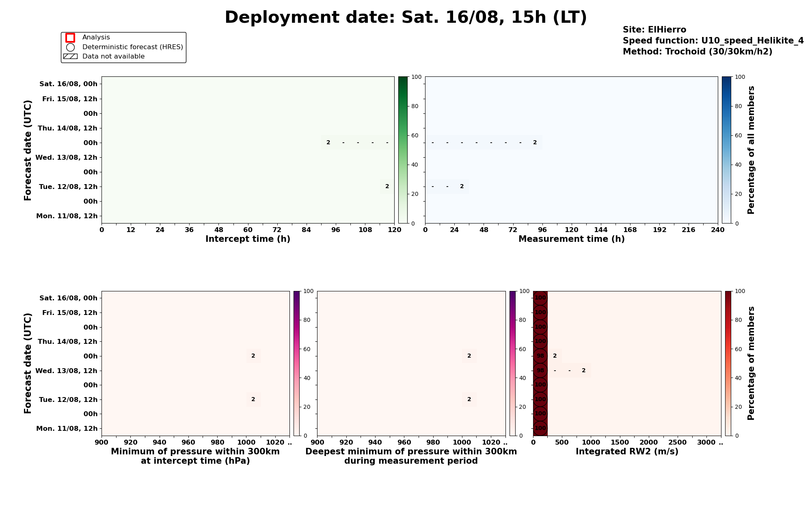Click the '2' cell near 1000 m/s in the Integrated RW2 panel

click(584, 371)
